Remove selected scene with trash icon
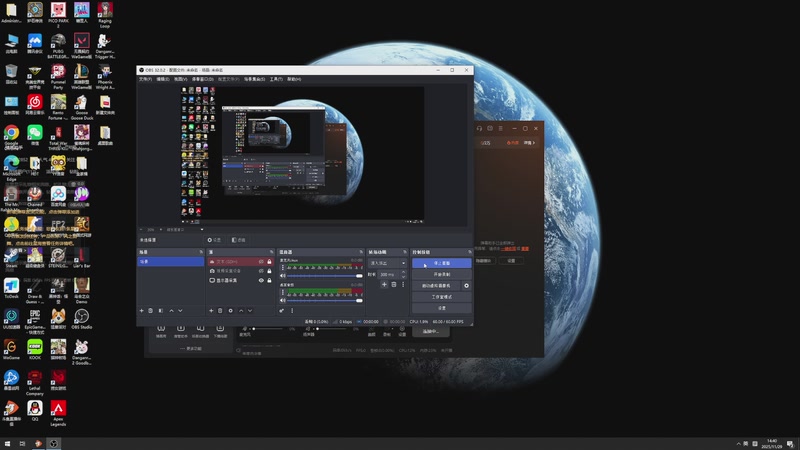800x450 pixels. pos(151,311)
